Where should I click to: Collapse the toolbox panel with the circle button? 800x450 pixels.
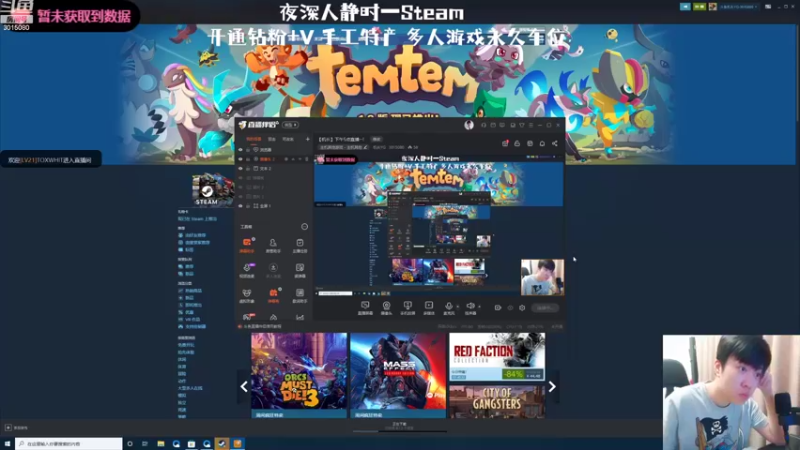click(305, 227)
